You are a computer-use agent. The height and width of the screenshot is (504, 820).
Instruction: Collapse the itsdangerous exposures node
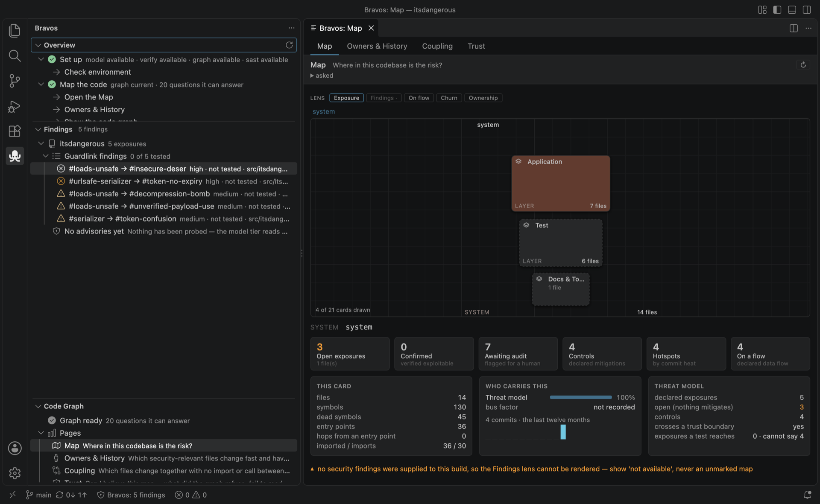(41, 143)
